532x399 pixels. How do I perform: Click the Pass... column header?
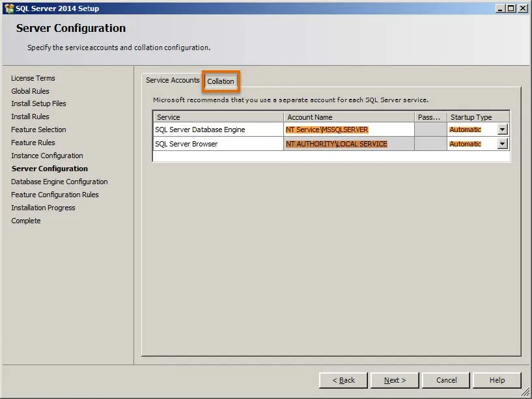(x=430, y=117)
